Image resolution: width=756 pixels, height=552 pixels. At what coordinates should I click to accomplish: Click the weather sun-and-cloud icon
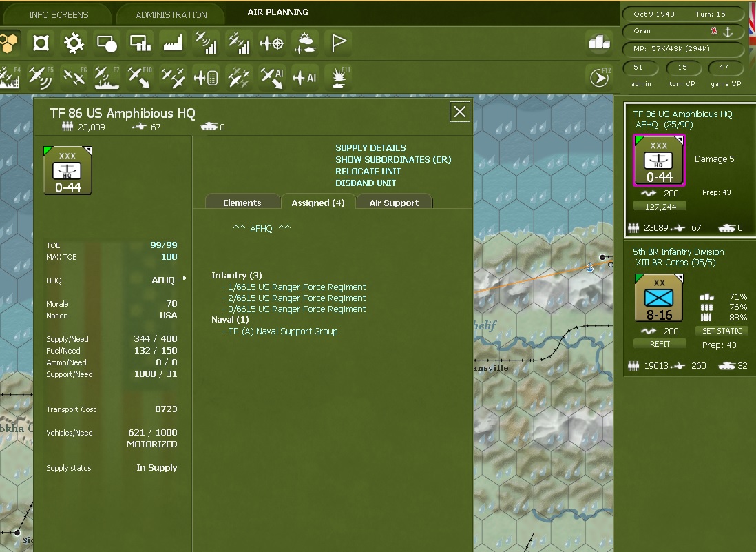[x=305, y=43]
